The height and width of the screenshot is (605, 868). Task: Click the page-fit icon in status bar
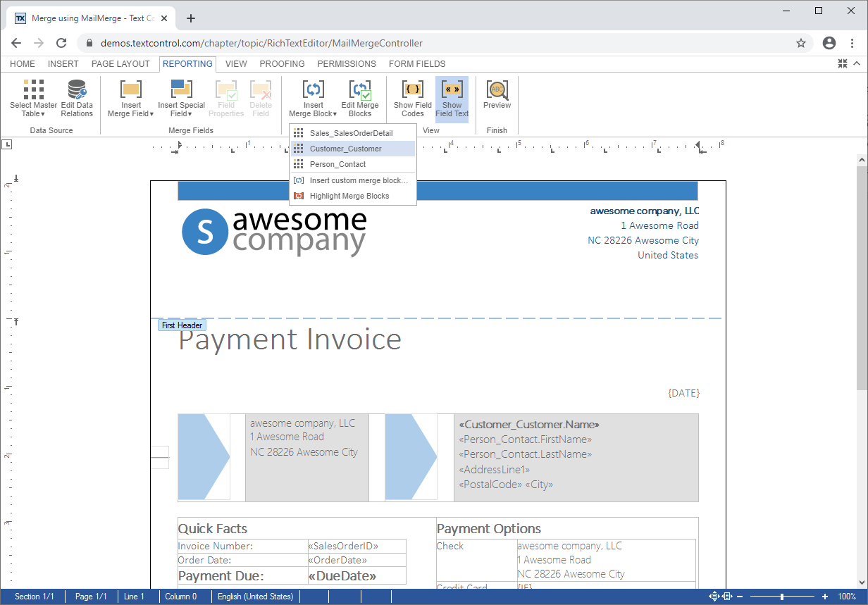(x=714, y=597)
